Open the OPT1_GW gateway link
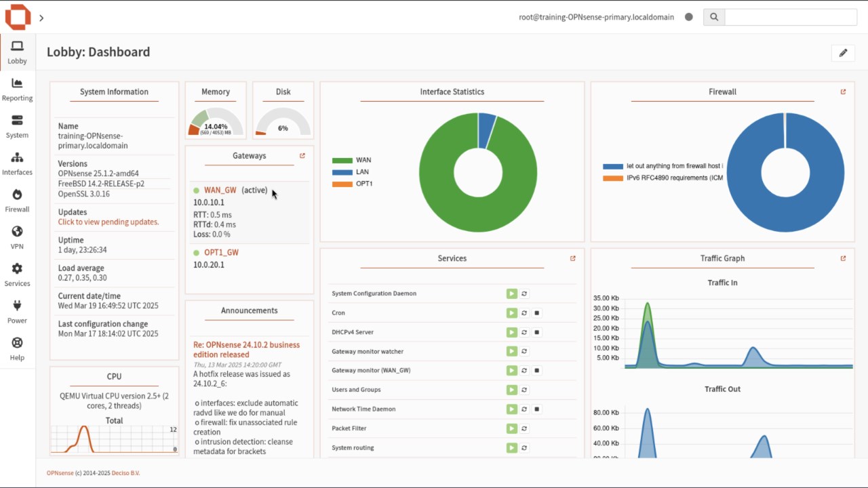The height and width of the screenshot is (488, 868). 221,252
